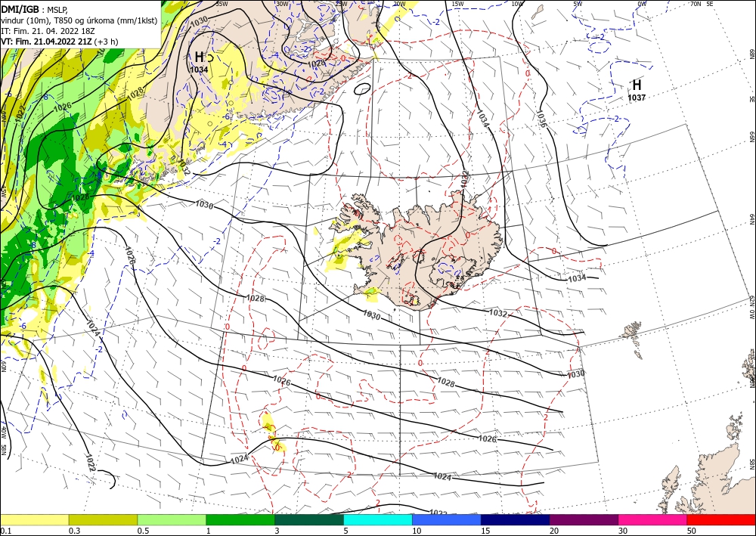Click the "MSLP," text in the header

point(58,8)
